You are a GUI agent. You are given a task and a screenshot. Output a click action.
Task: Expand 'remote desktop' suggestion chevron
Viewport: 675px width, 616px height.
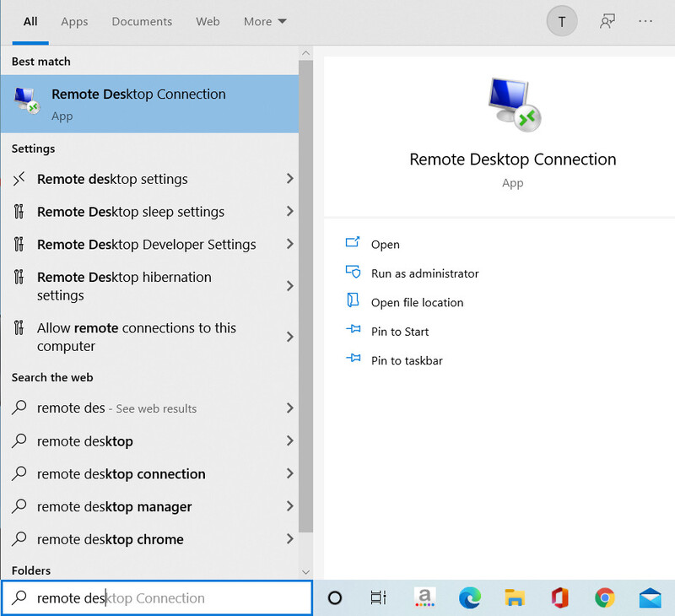pyautogui.click(x=290, y=440)
